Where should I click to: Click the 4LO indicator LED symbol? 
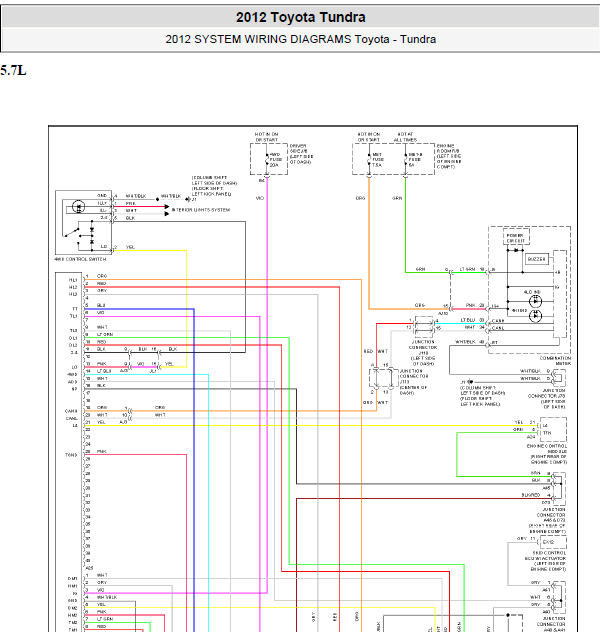535,301
